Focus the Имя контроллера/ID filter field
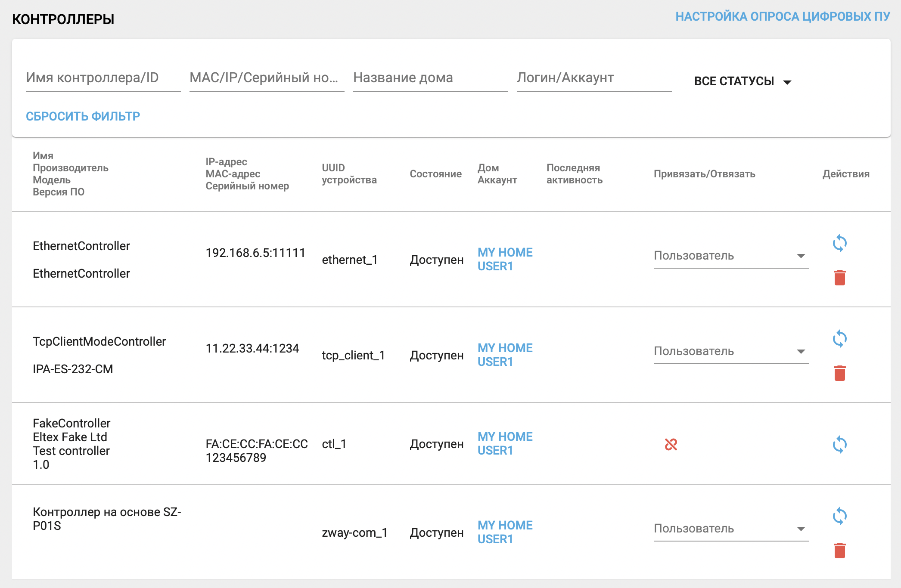Screen dimensions: 901x588 [x=103, y=78]
